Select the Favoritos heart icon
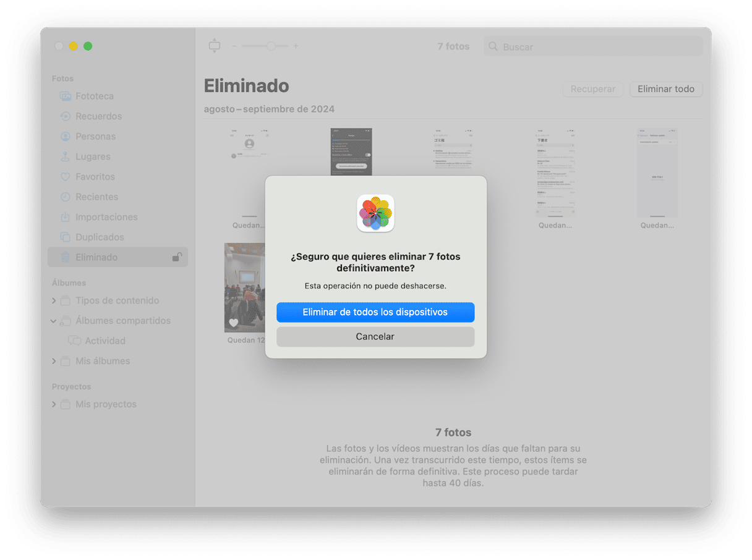 click(65, 177)
